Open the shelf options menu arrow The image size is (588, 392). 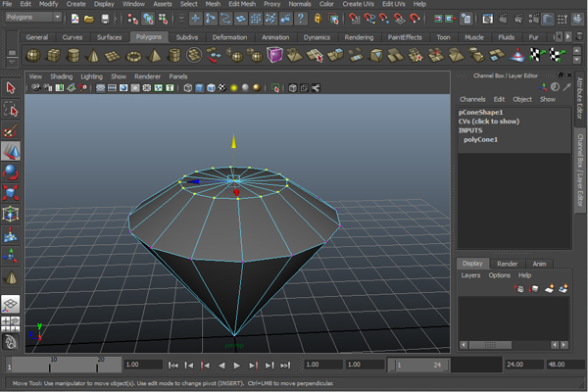[12, 61]
